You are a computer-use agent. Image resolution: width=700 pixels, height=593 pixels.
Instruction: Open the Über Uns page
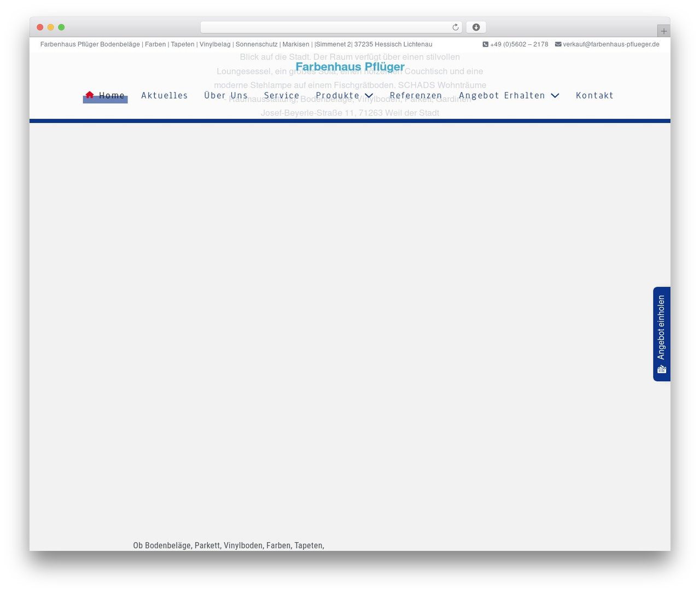[x=226, y=96]
